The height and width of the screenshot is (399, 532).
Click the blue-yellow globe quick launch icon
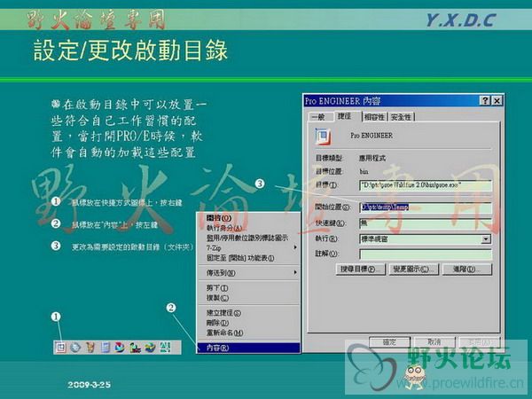pyautogui.click(x=150, y=348)
